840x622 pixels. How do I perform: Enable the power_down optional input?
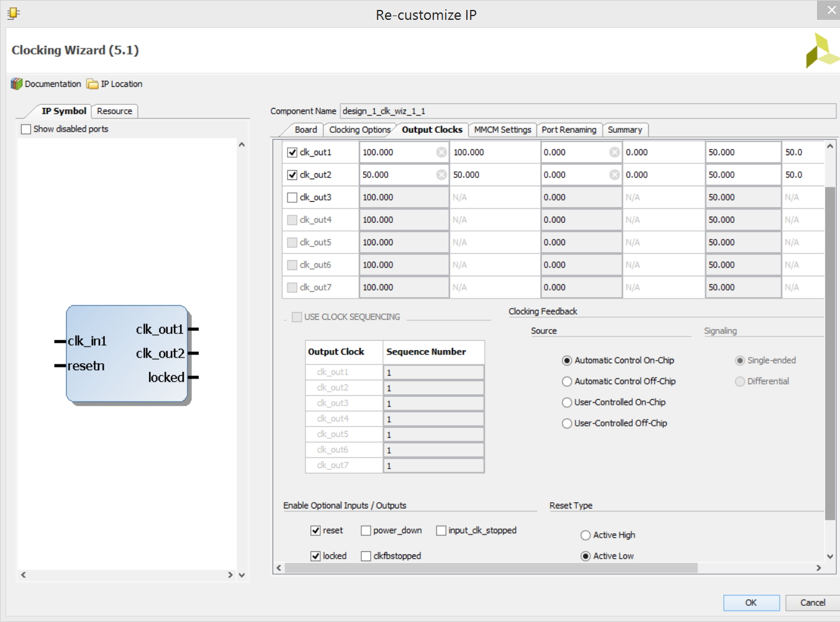[x=366, y=531]
